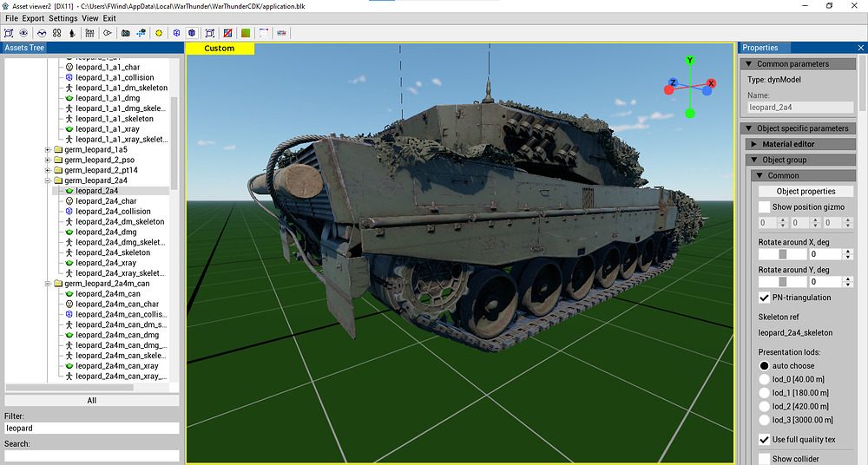
Task: Click the blue dotted camera toolbar icon
Action: pos(141,33)
